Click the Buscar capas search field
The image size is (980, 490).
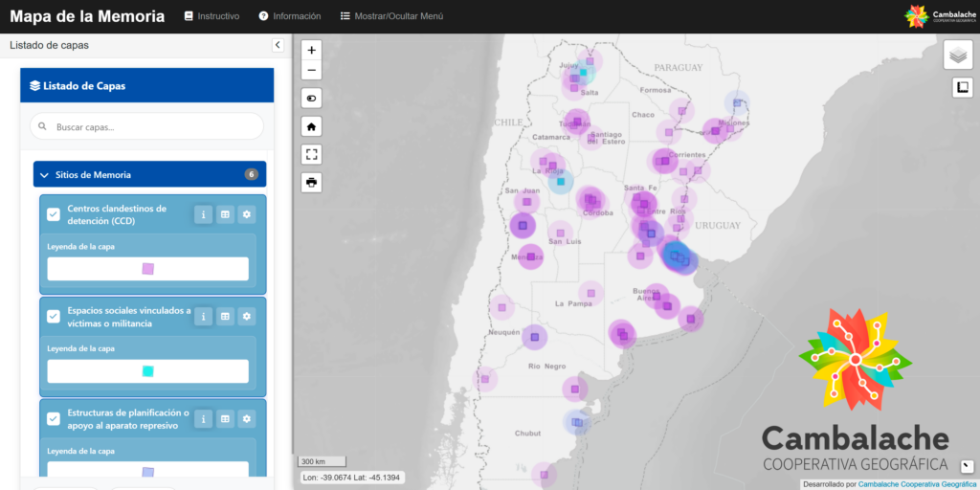[x=147, y=126]
